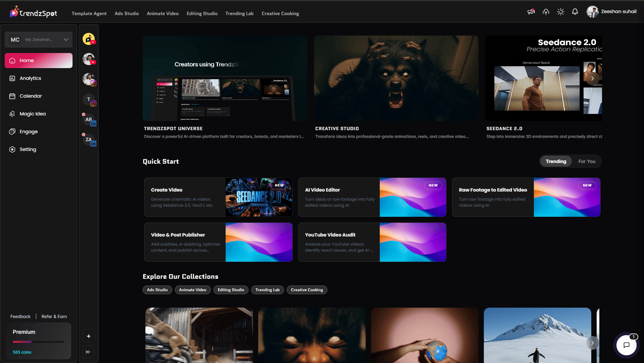The image size is (644, 363).
Task: Click the 585 coins balance
Action: click(22, 352)
